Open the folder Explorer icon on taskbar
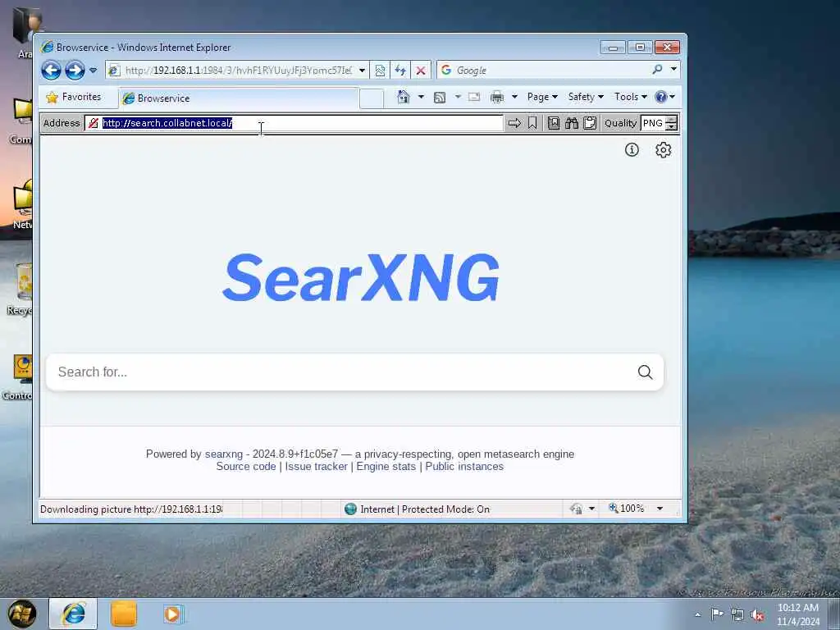 coord(124,614)
